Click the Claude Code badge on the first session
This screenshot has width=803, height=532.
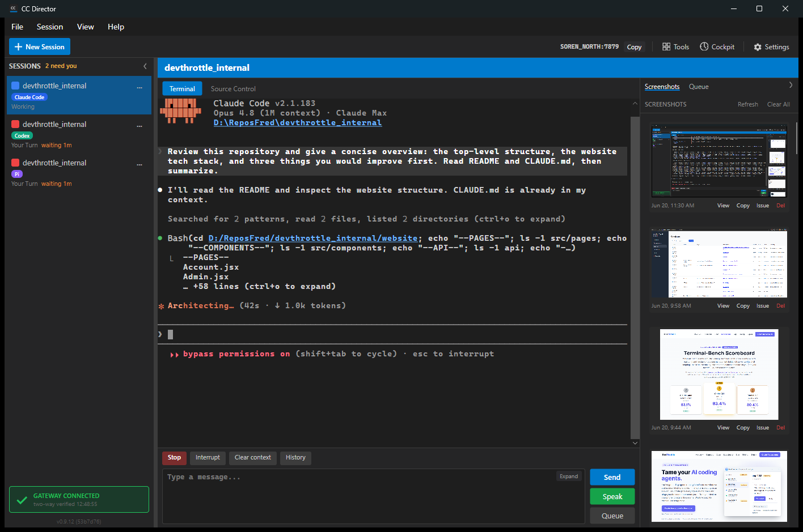pyautogui.click(x=29, y=97)
